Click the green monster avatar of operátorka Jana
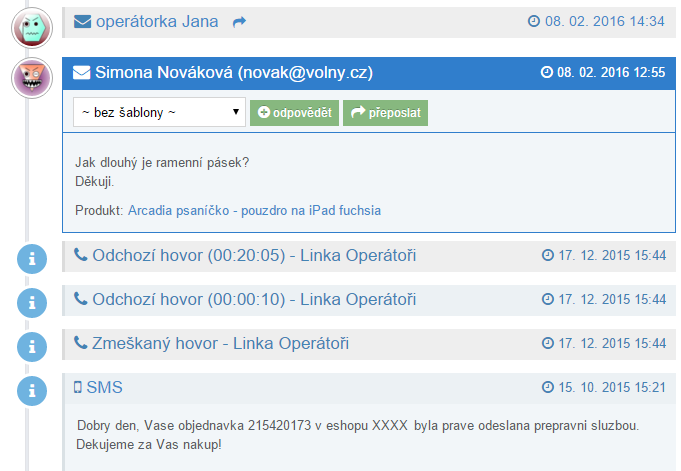The height and width of the screenshot is (471, 681). 31,28
